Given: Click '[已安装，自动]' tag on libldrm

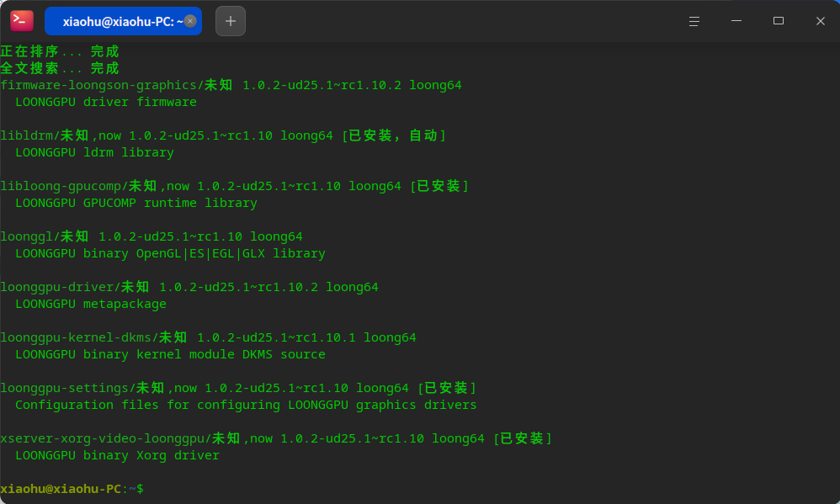Looking at the screenshot, I should [394, 135].
